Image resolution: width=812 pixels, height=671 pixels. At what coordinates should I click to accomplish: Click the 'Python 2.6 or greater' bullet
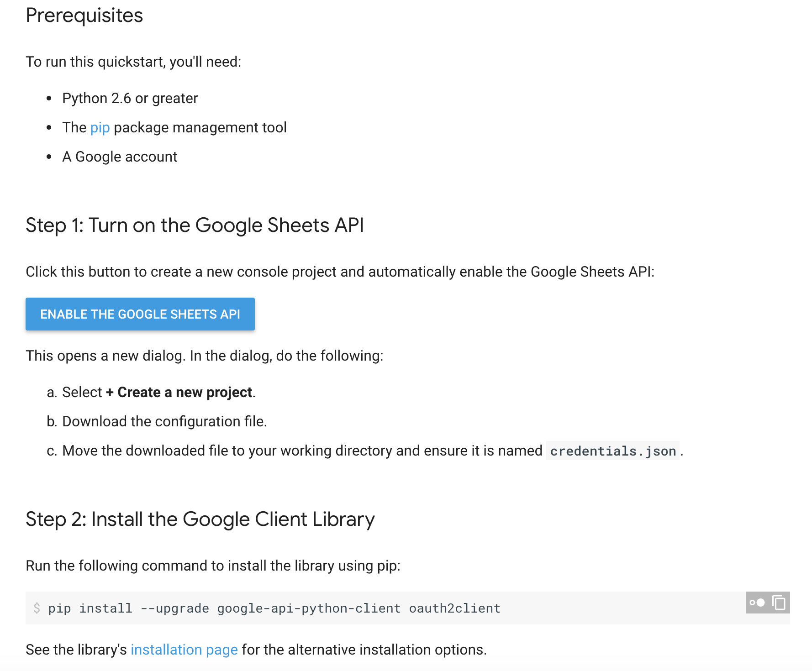click(130, 99)
